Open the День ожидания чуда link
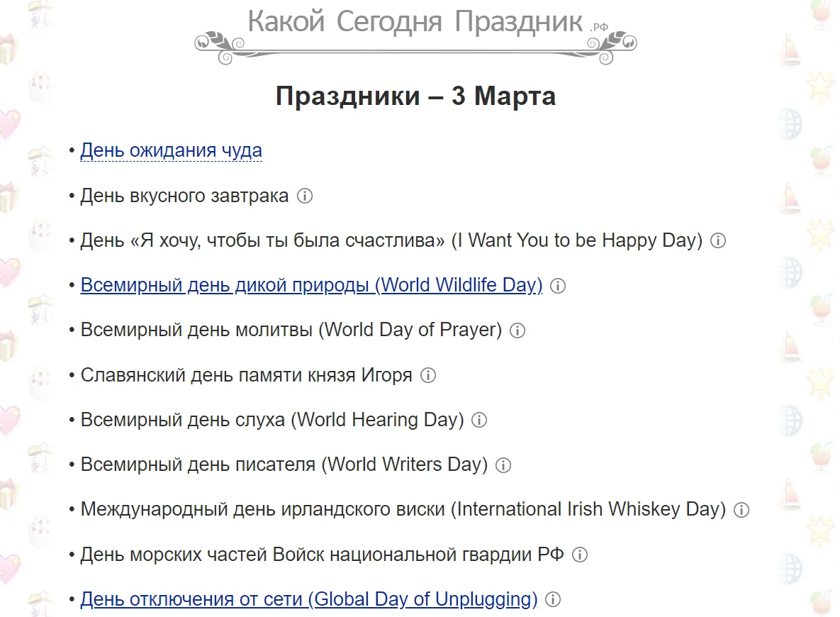This screenshot has width=840, height=617. tap(171, 150)
